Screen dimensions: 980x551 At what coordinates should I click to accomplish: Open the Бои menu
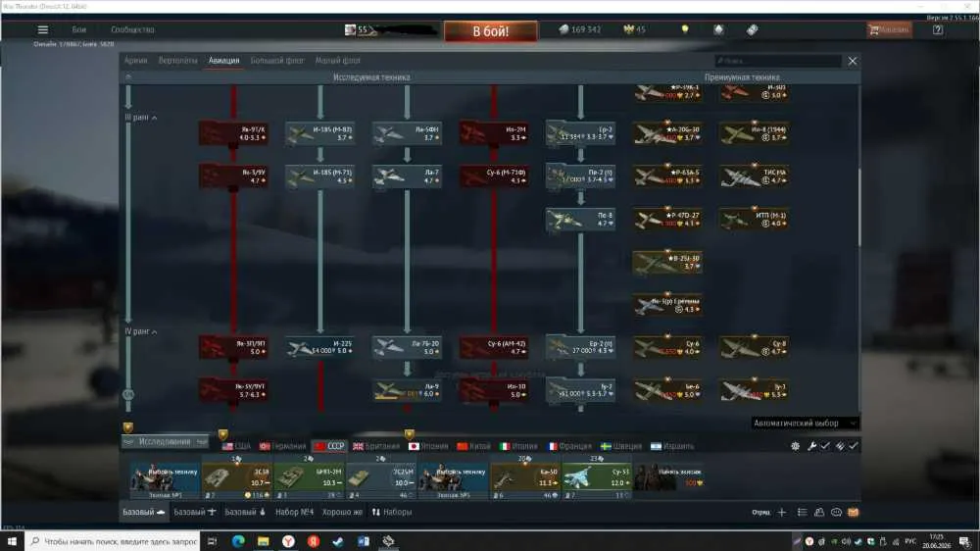[78, 29]
